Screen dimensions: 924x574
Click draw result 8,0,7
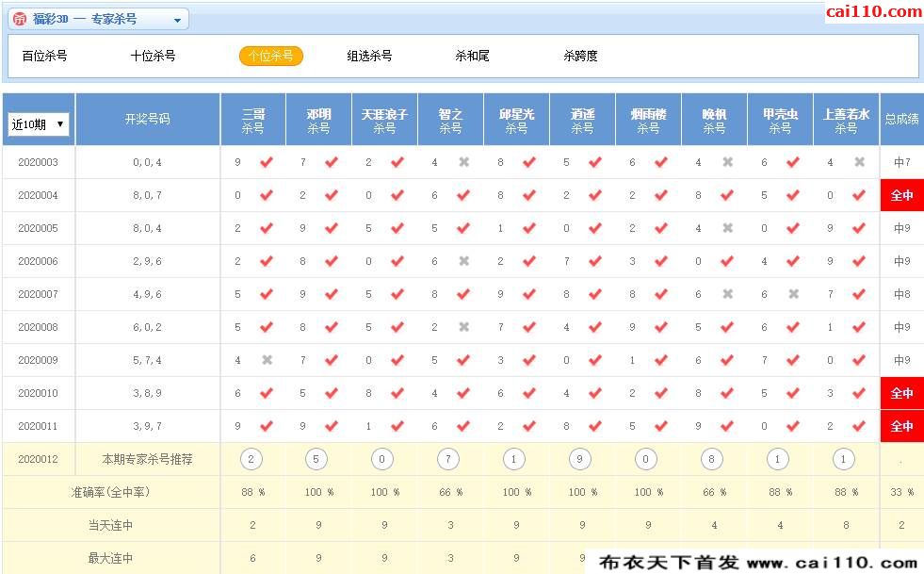(147, 195)
